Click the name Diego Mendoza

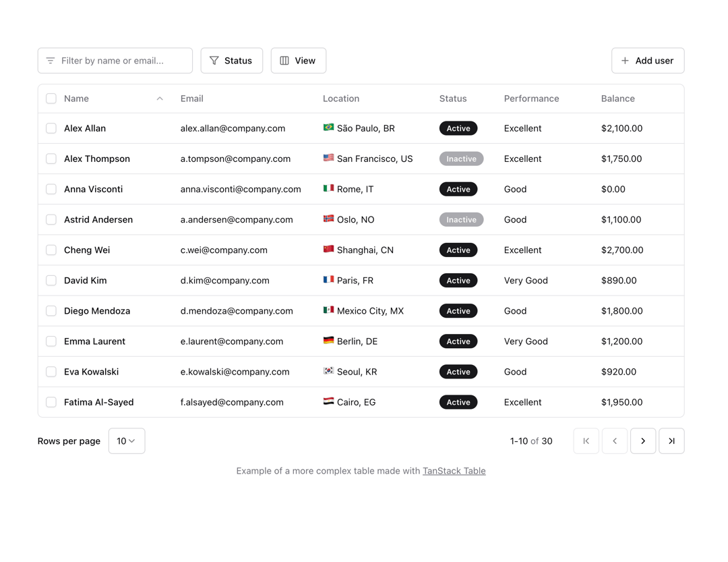[97, 311]
